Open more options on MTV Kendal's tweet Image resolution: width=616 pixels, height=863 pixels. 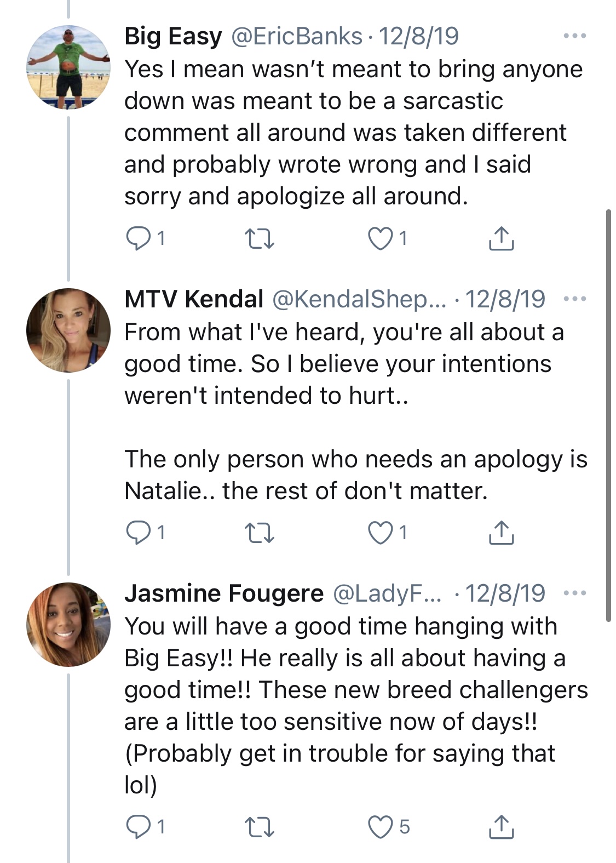point(575,299)
